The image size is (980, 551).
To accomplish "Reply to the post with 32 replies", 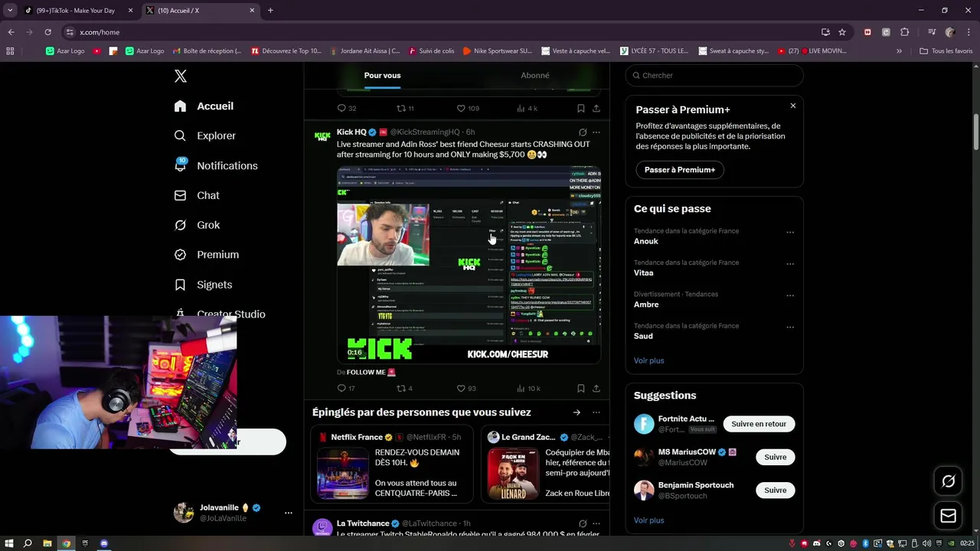I will point(346,109).
